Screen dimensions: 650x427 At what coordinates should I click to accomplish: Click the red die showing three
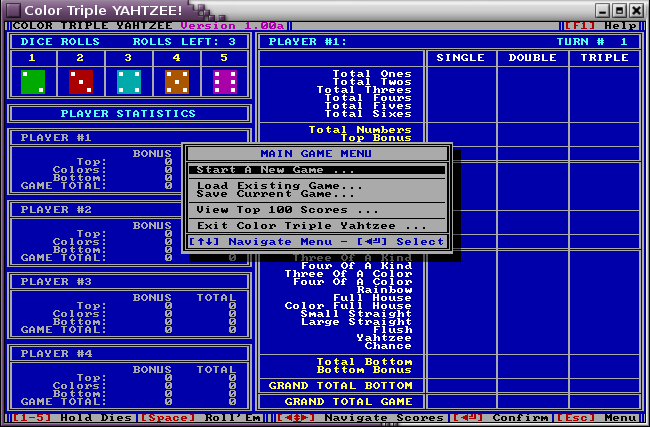coord(81,82)
